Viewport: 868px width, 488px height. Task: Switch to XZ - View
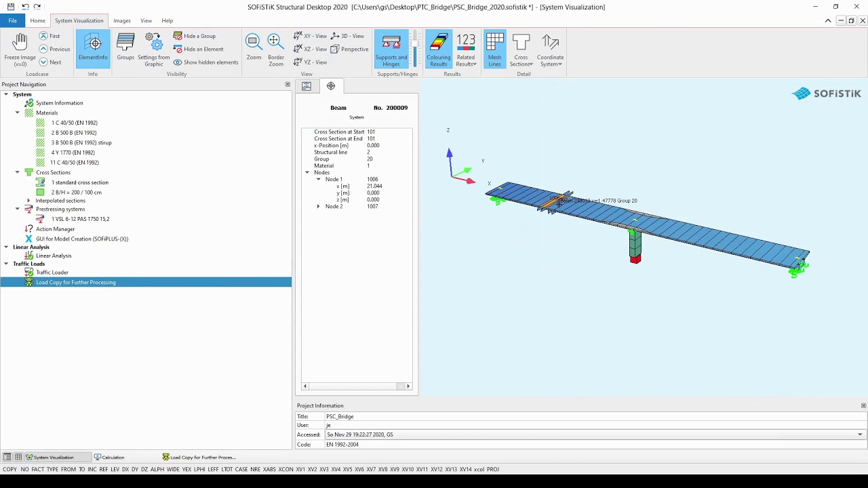(311, 49)
